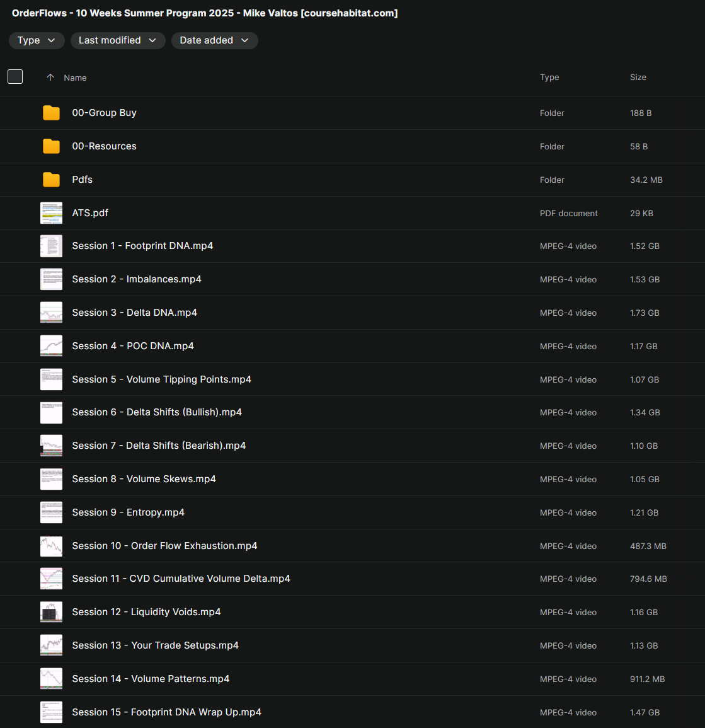The height and width of the screenshot is (728, 705).
Task: Open the Last modified filter dropdown
Action: point(118,40)
